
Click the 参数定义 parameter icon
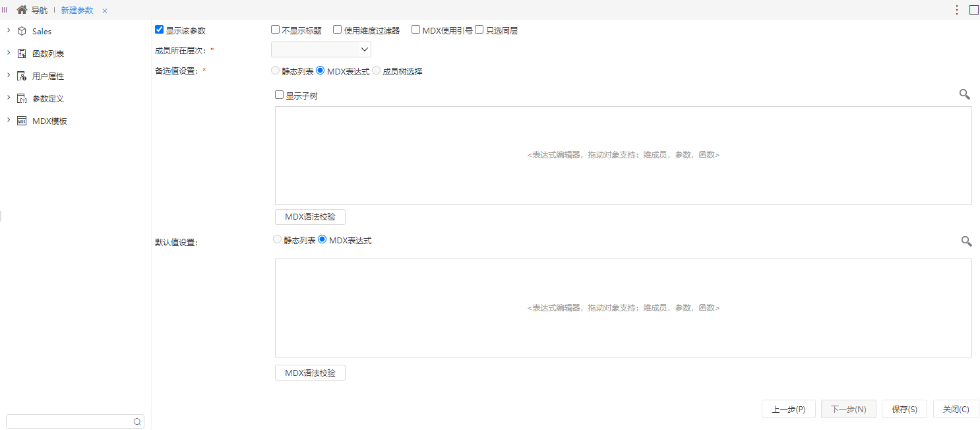pos(22,98)
